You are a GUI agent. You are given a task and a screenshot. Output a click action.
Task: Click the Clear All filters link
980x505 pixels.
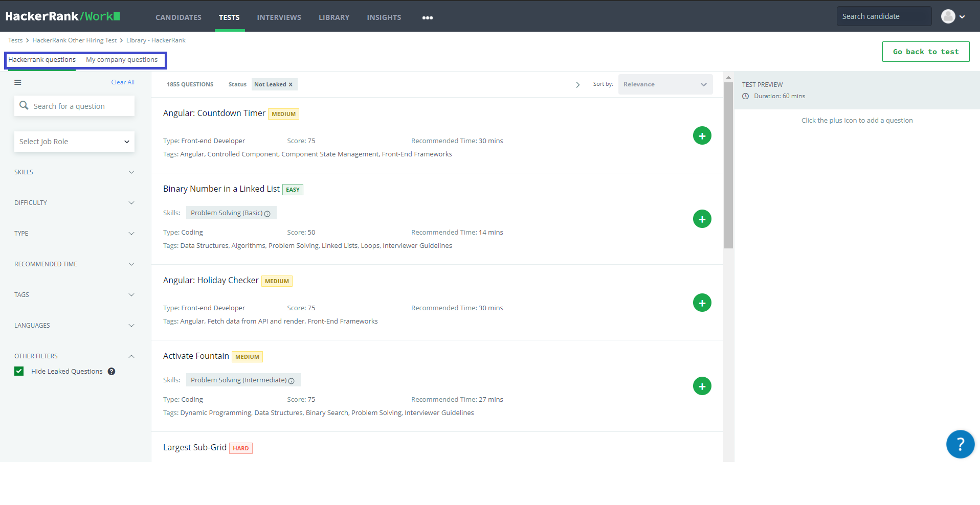[x=123, y=82]
